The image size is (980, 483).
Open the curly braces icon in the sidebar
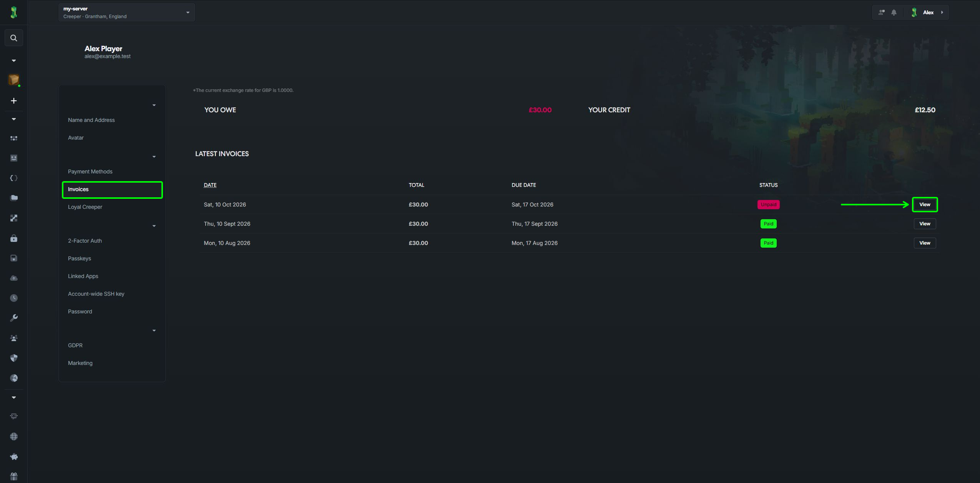pyautogui.click(x=14, y=178)
